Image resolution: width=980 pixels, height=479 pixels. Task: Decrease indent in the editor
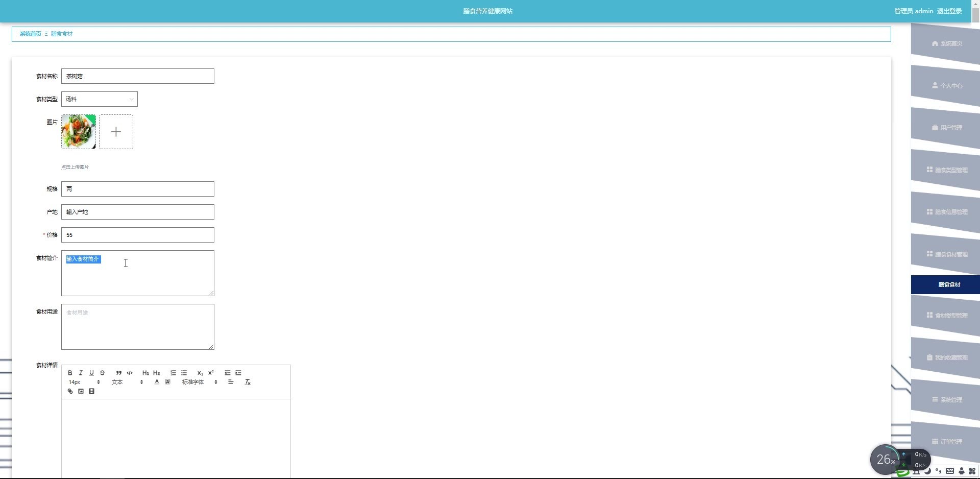(228, 373)
